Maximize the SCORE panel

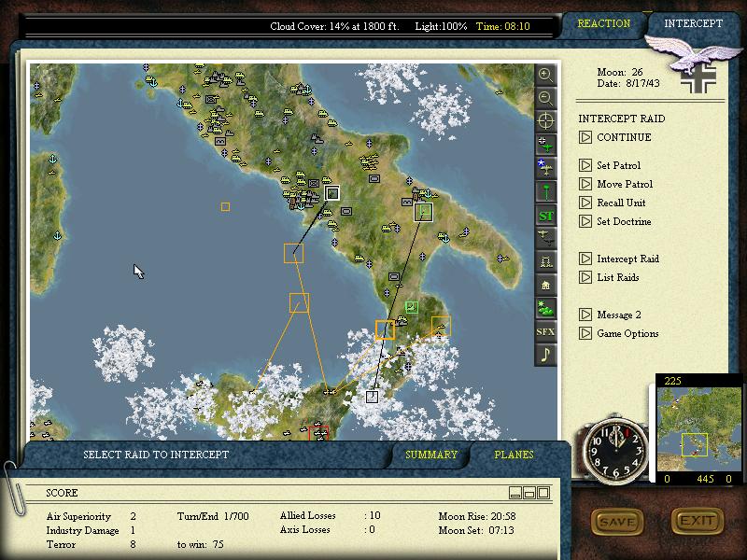pos(543,493)
